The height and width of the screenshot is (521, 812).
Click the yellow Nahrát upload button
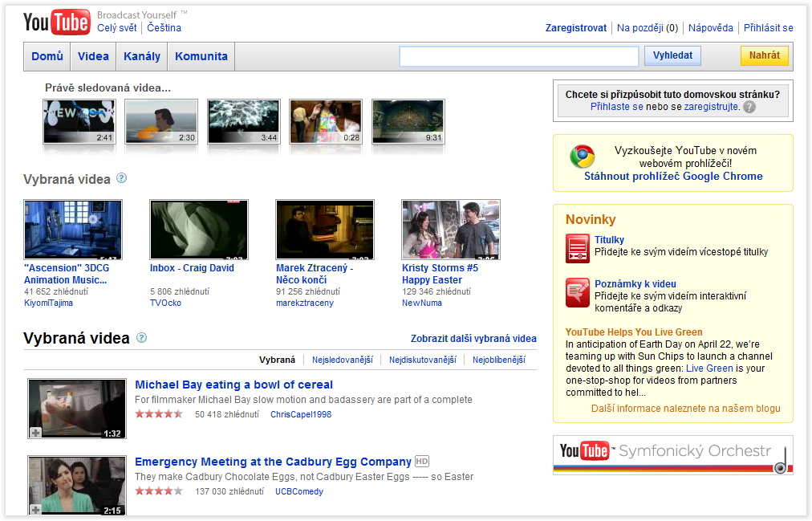click(765, 55)
